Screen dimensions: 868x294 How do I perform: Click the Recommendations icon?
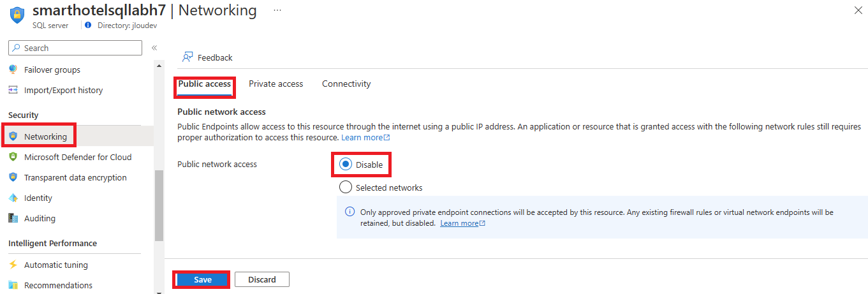(13, 285)
